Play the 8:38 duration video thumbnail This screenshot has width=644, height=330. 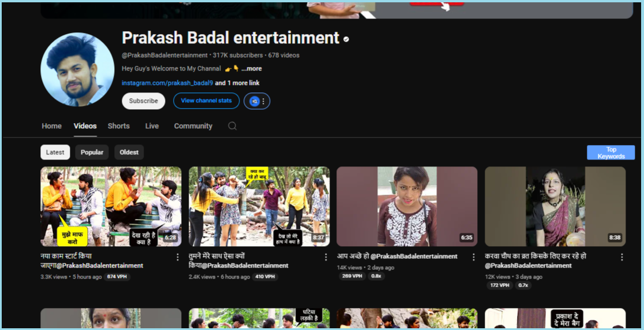(555, 206)
